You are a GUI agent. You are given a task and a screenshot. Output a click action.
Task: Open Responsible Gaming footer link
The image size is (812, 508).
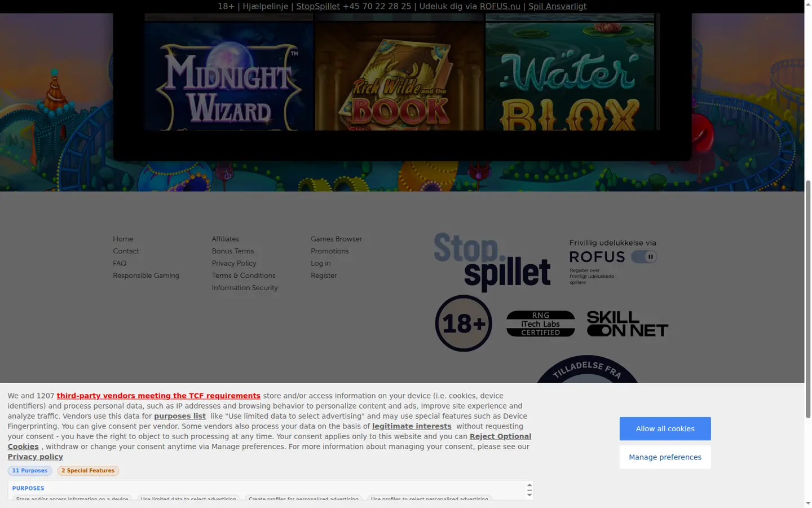(146, 275)
